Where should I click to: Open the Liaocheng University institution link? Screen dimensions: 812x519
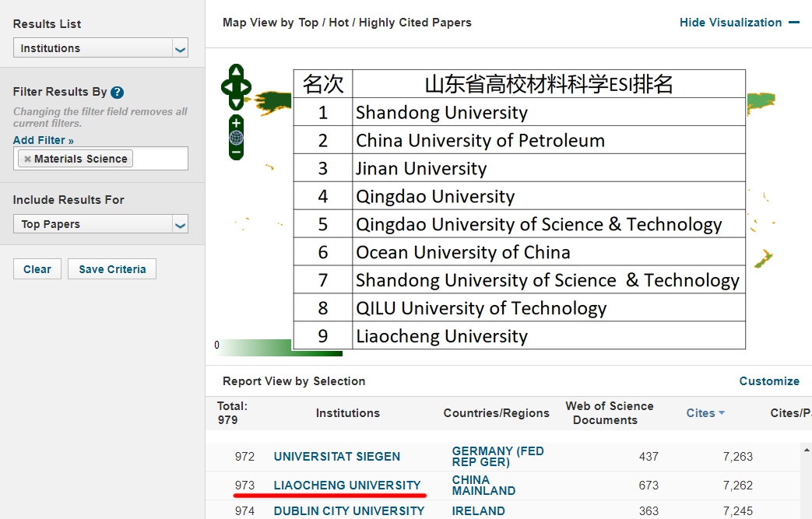tap(347, 485)
